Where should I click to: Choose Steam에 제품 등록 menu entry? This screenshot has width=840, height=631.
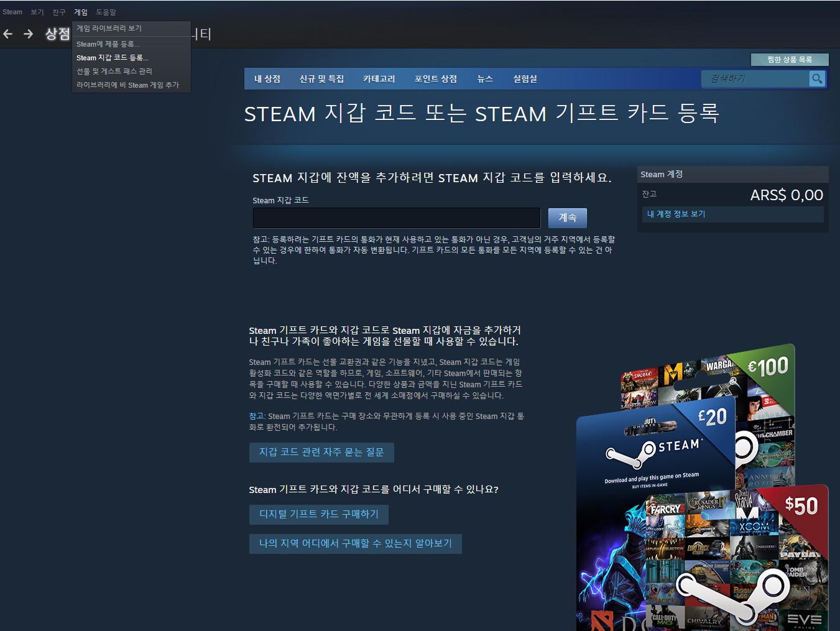tap(131, 44)
